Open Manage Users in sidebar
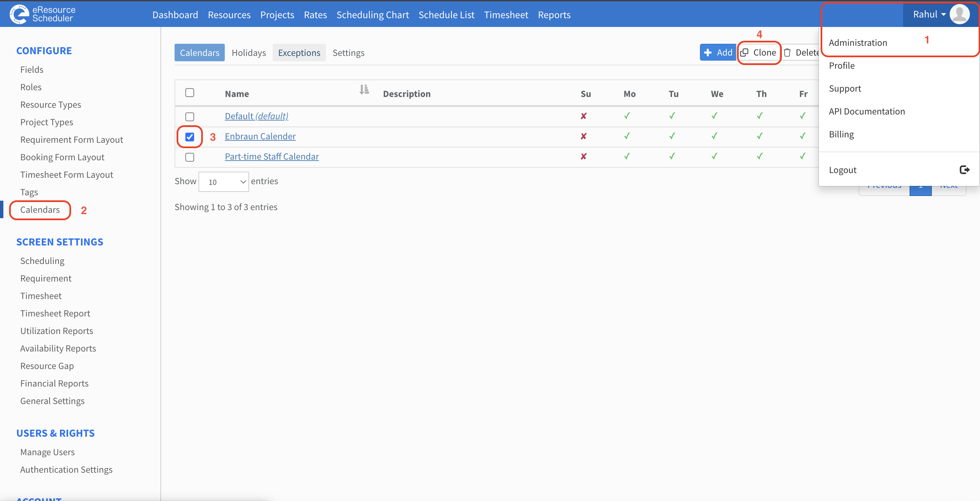Image resolution: width=980 pixels, height=501 pixels. (48, 452)
